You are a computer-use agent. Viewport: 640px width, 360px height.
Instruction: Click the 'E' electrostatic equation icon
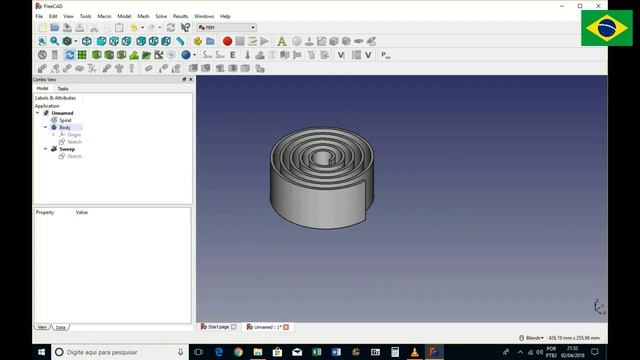coord(233,55)
